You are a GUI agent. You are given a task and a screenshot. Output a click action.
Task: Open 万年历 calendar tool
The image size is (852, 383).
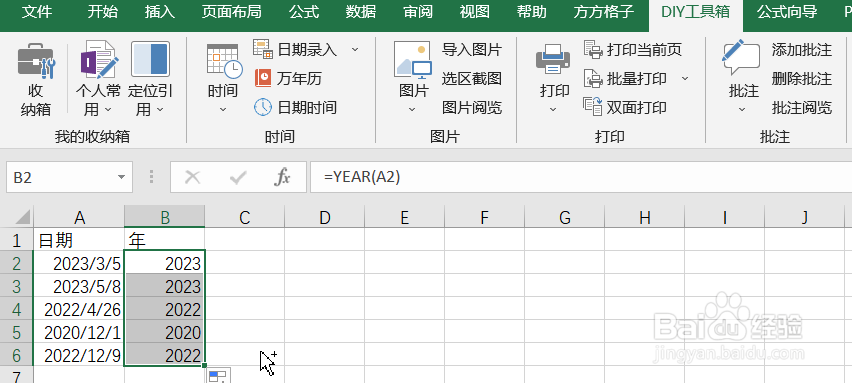[289, 79]
